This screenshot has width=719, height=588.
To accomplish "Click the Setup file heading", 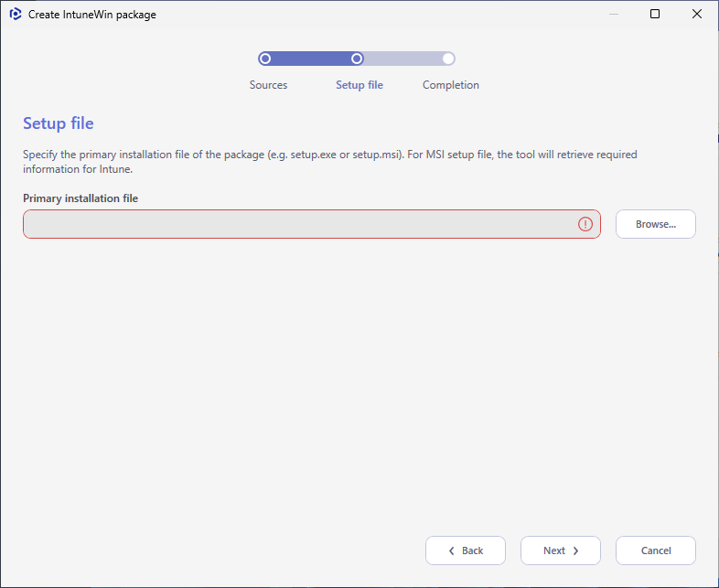I will pos(59,123).
